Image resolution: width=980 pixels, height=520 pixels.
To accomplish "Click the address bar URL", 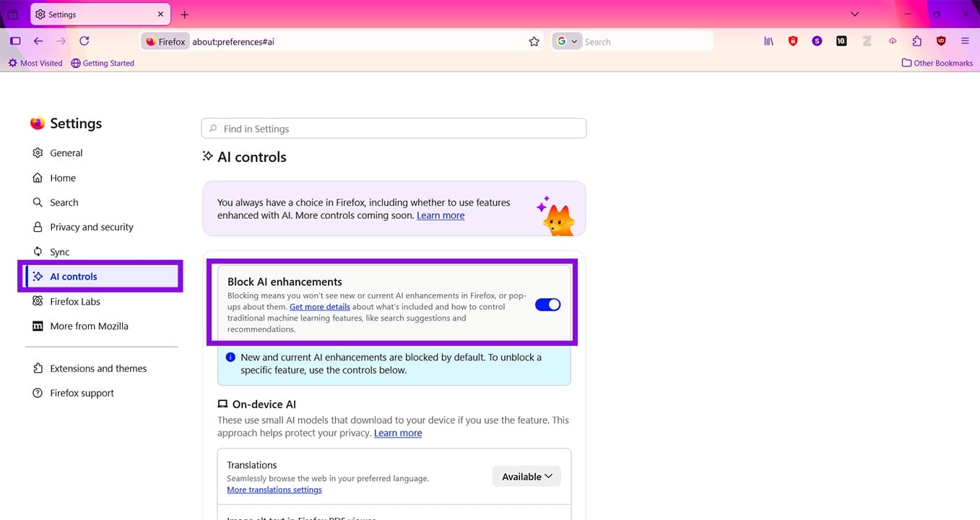I will [x=233, y=42].
